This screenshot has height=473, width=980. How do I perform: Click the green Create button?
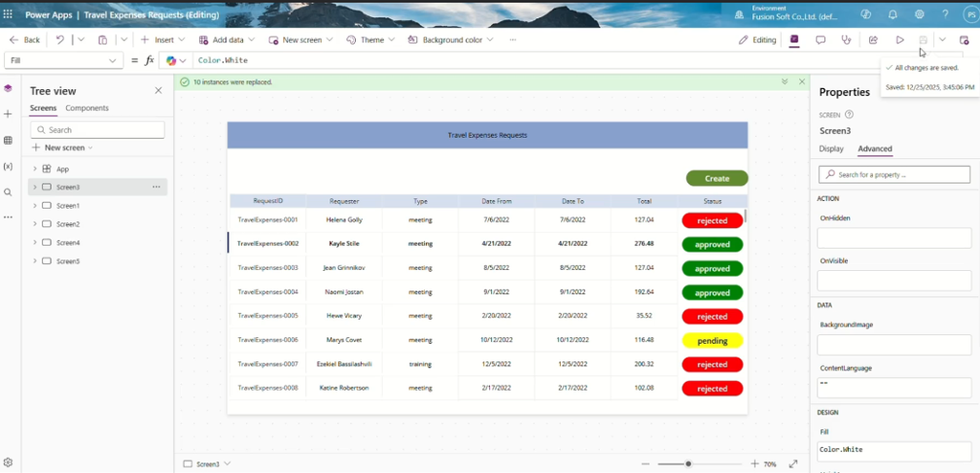[x=717, y=178]
